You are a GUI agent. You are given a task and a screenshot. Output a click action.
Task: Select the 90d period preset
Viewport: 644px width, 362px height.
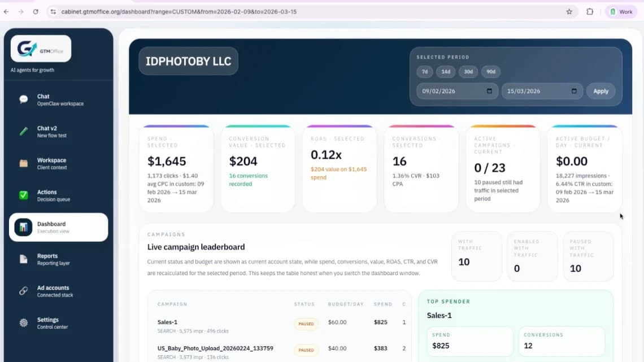click(x=491, y=71)
